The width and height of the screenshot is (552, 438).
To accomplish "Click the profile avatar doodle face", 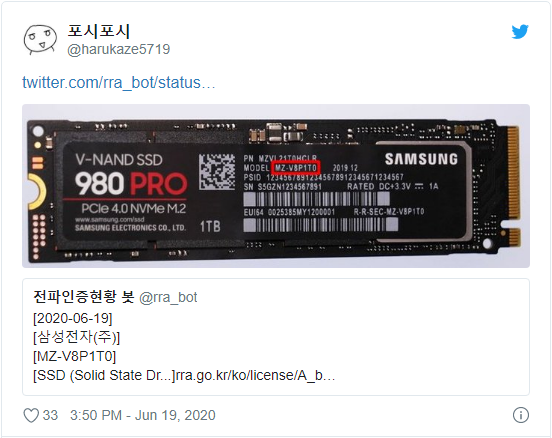I will click(40, 39).
